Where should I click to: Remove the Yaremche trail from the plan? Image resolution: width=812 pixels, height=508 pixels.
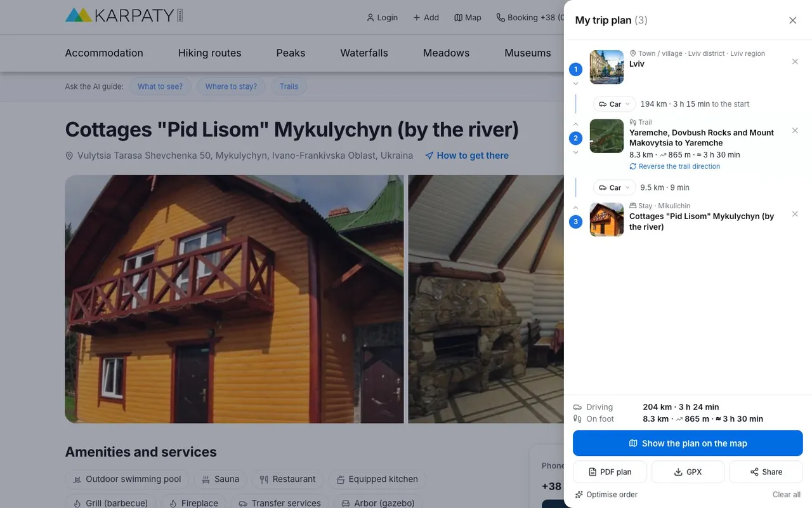pos(795,130)
